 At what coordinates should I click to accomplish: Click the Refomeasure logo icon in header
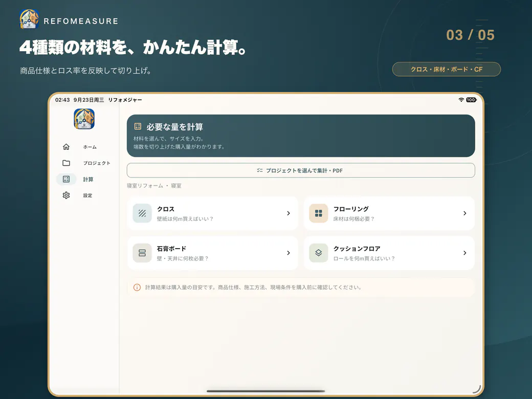click(x=29, y=19)
